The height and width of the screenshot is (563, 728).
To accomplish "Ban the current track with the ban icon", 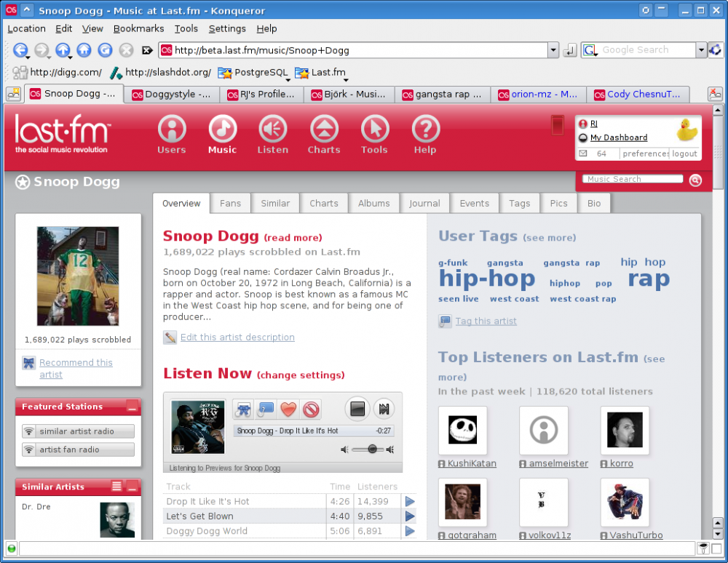I will coord(311,409).
